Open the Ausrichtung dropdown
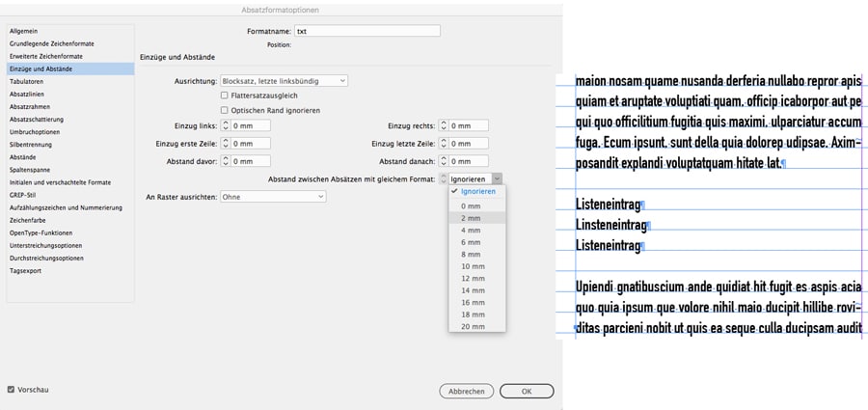Viewport: 868px width, 410px height. pyautogui.click(x=284, y=81)
